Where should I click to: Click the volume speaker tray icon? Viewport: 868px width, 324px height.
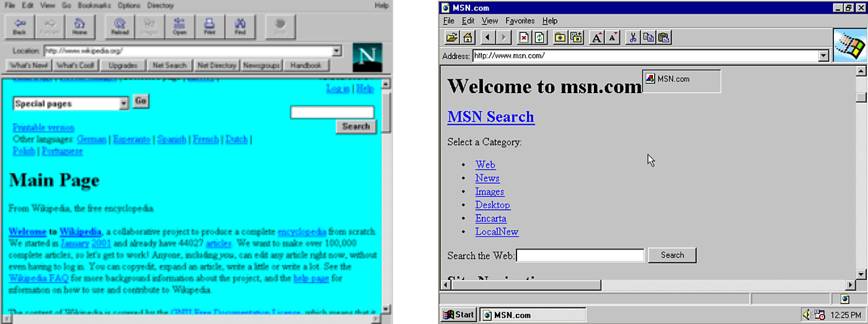pyautogui.click(x=807, y=315)
